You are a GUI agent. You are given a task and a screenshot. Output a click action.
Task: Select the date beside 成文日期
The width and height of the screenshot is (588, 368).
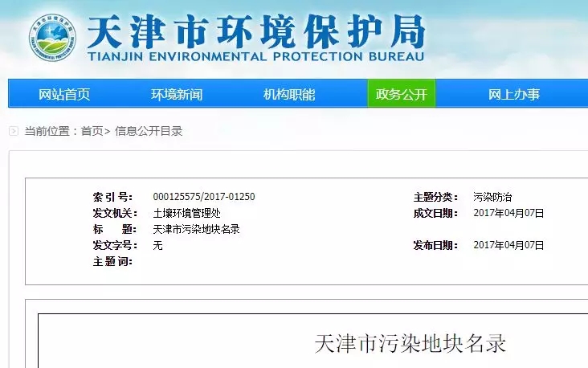508,213
